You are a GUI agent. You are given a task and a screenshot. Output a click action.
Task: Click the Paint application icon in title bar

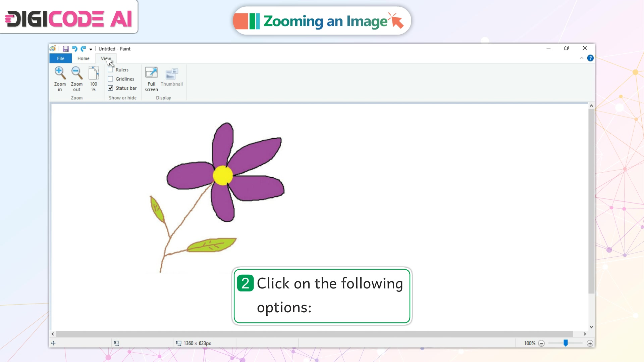(x=53, y=49)
